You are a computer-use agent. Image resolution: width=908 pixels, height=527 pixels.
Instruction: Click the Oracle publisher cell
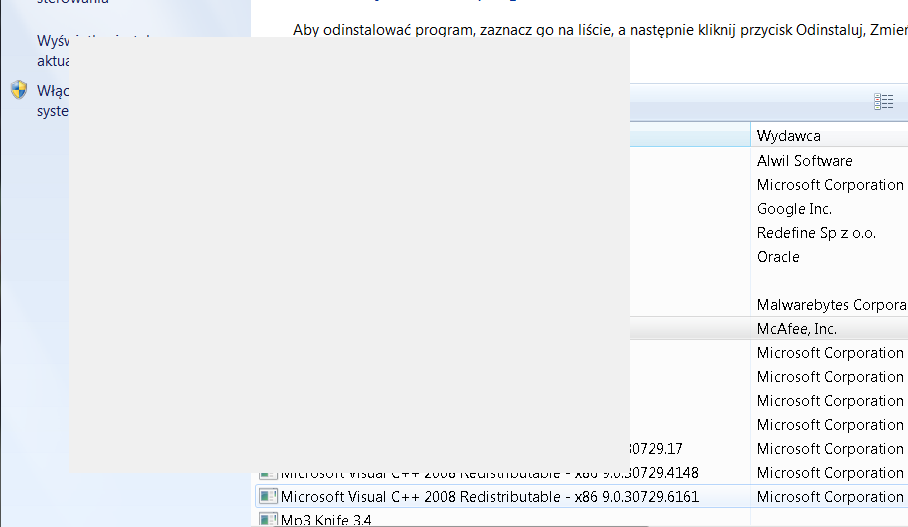pyautogui.click(x=778, y=257)
